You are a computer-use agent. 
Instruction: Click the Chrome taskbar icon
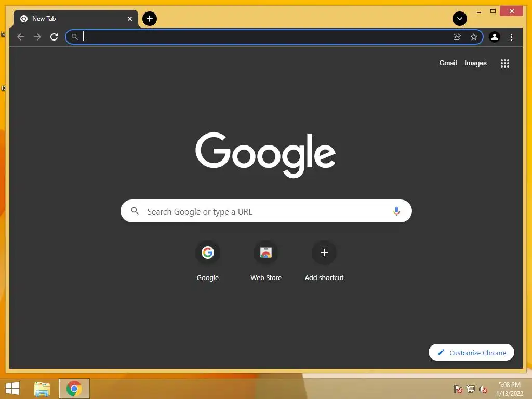[74, 389]
